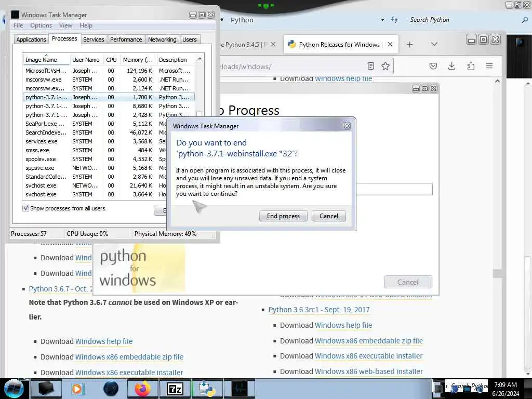This screenshot has width=532, height=399.
Task: Open Firefox from the taskbar
Action: click(142, 389)
